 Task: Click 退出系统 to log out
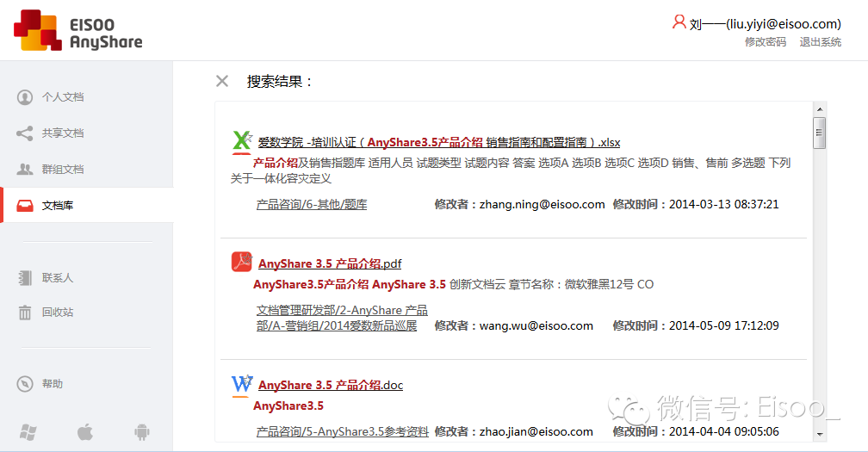tap(820, 42)
